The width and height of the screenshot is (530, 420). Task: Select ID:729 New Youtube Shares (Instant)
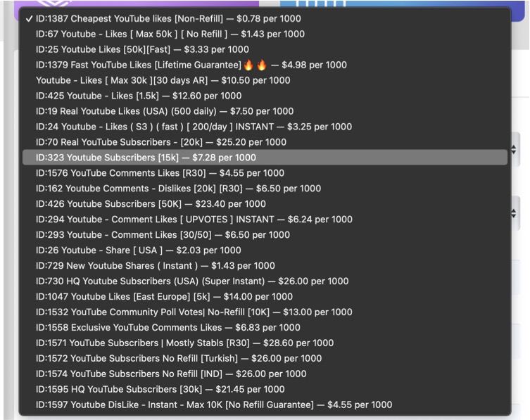point(265,266)
